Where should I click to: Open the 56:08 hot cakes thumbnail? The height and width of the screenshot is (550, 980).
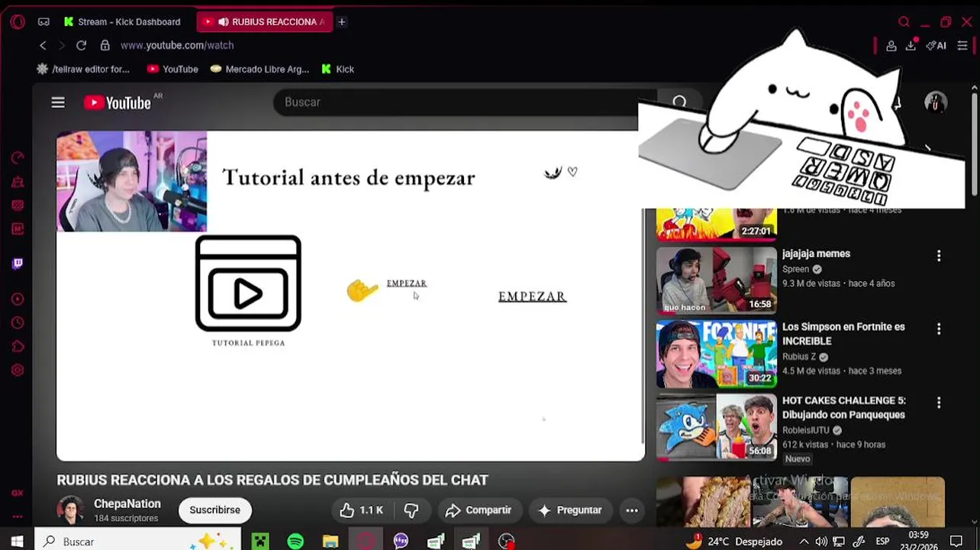717,427
